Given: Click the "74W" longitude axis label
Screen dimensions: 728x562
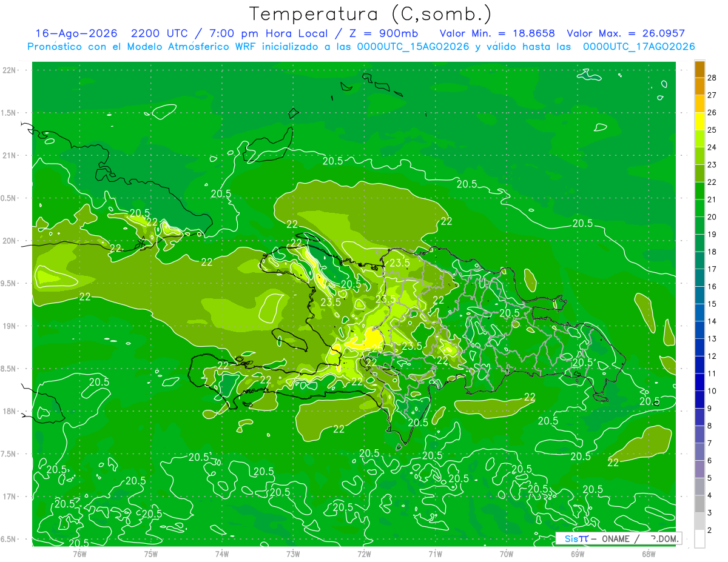Looking at the screenshot, I should click(x=222, y=554).
